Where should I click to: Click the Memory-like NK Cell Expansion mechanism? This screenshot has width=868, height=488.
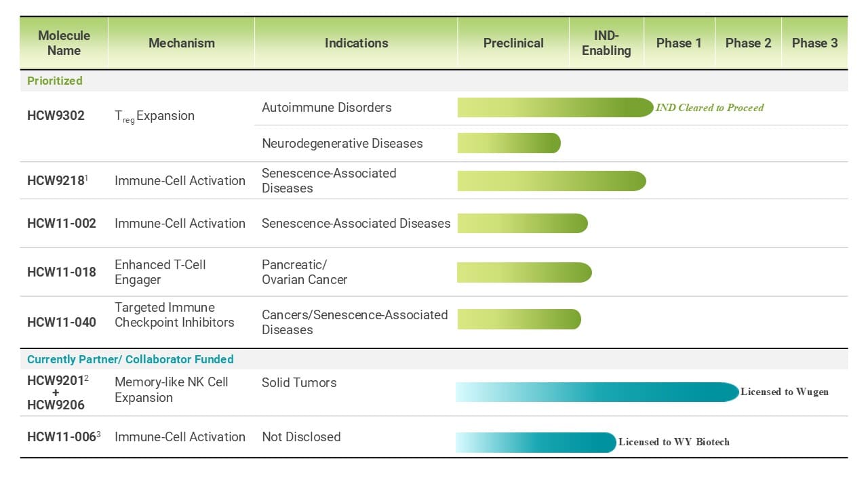[171, 390]
